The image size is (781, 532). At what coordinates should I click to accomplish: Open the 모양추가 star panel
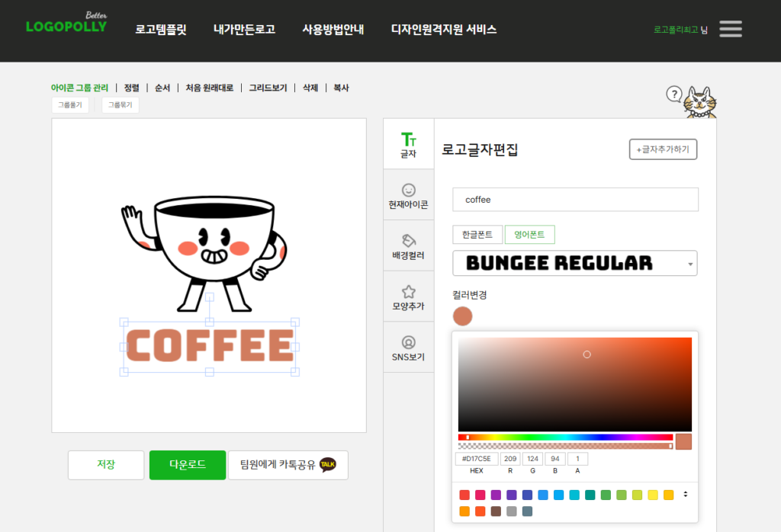coord(409,297)
